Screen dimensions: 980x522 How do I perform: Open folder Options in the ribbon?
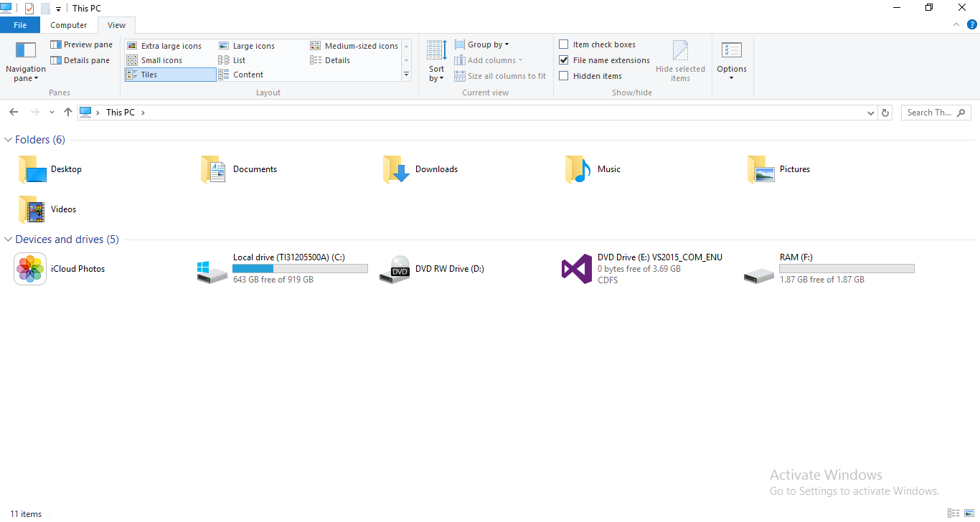click(732, 60)
